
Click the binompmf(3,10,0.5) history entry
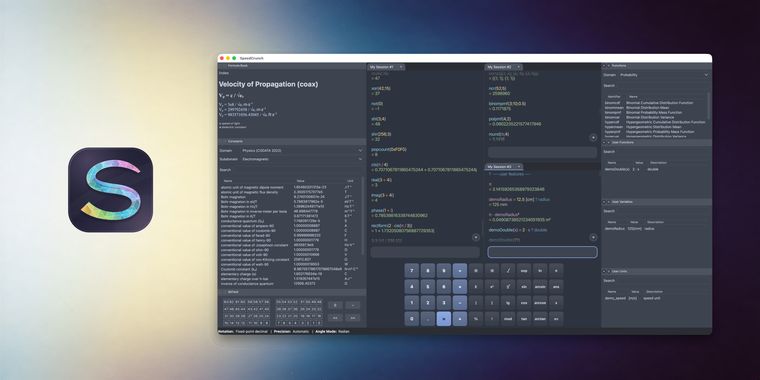(x=508, y=104)
